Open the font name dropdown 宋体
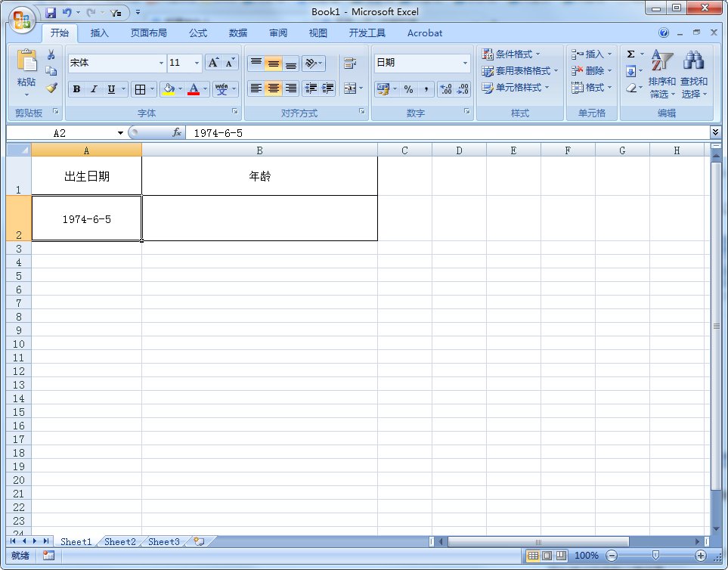 coord(161,64)
